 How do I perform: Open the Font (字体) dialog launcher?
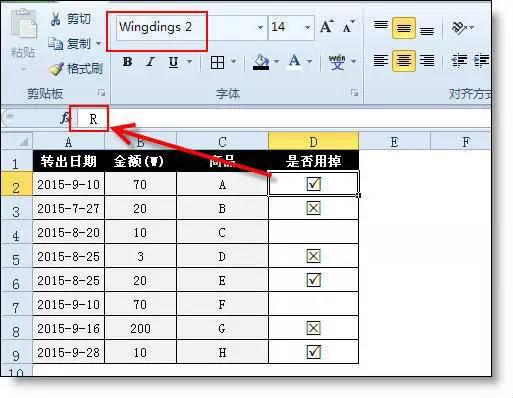tap(355, 93)
